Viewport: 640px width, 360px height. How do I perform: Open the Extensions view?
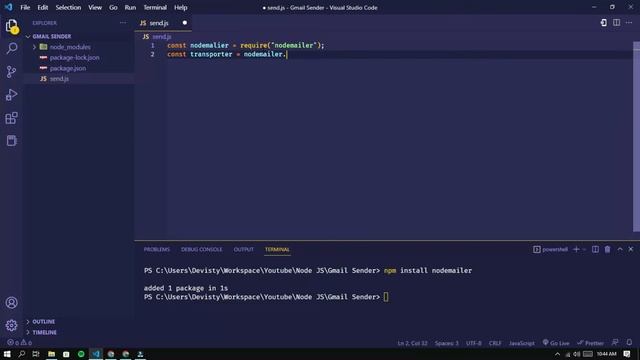(x=12, y=118)
